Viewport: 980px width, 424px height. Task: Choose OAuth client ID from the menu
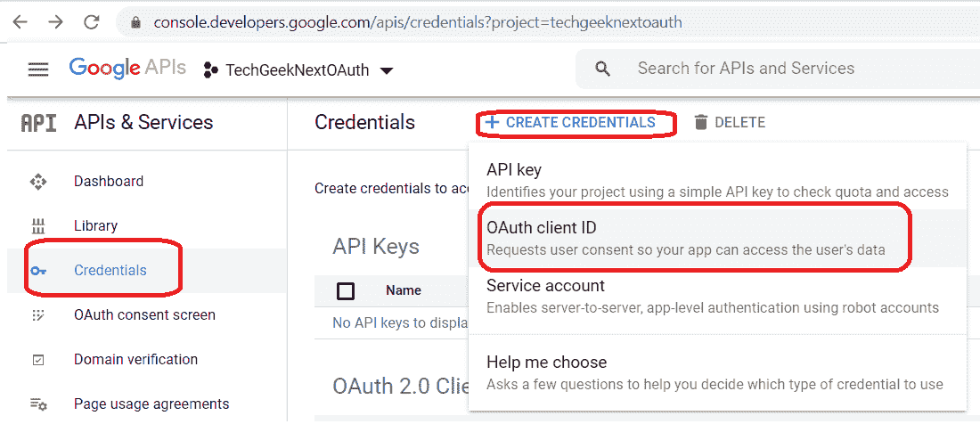717,239
